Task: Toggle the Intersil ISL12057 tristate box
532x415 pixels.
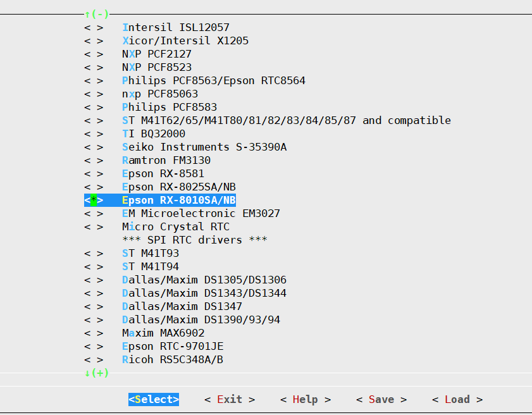Action: pyautogui.click(x=94, y=27)
